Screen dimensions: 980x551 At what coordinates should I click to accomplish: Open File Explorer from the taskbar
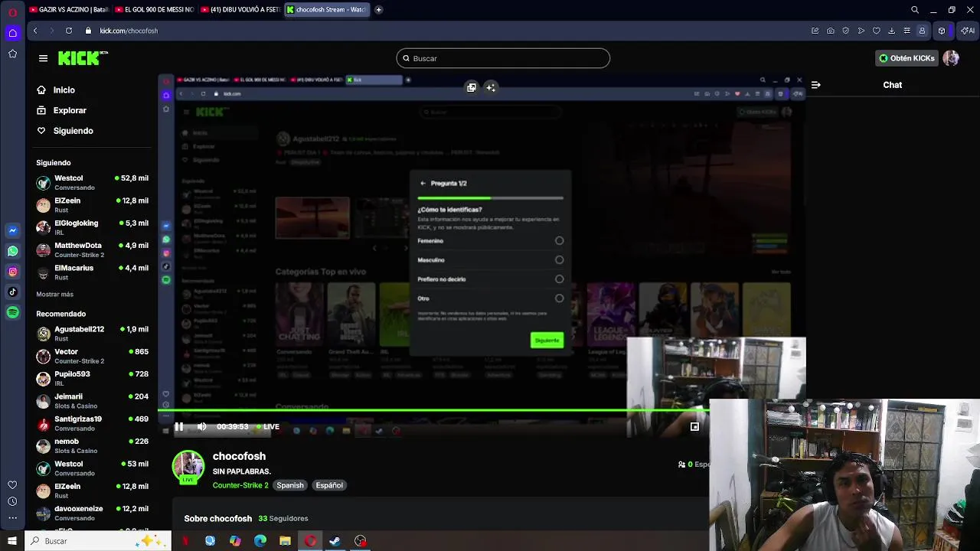pos(285,541)
